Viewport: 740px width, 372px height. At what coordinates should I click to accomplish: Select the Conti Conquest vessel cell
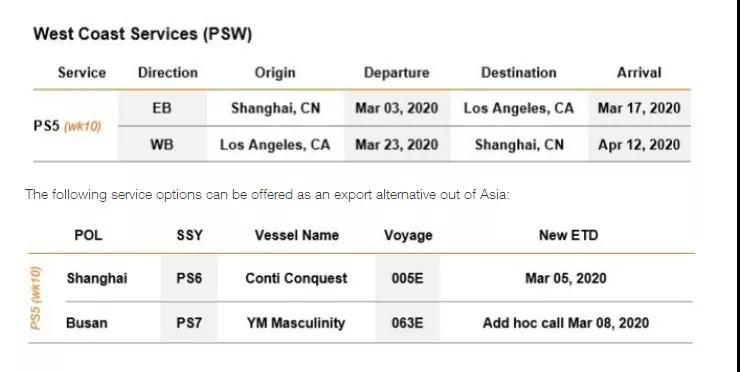click(296, 278)
